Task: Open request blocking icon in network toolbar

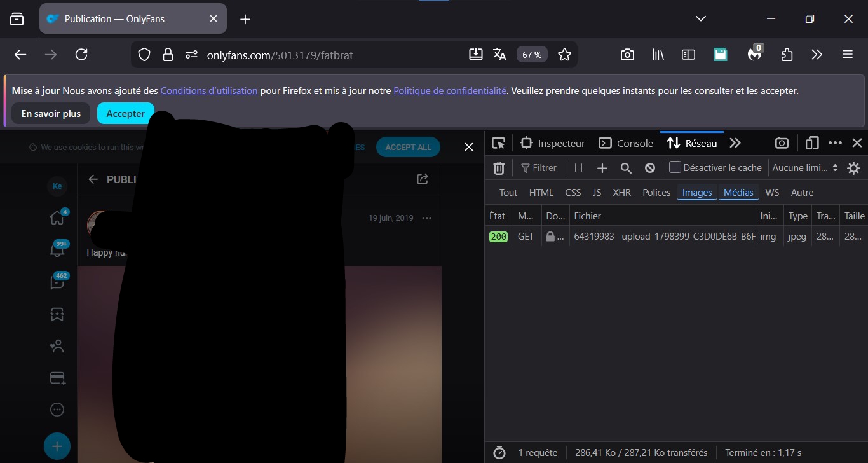Action: click(649, 168)
